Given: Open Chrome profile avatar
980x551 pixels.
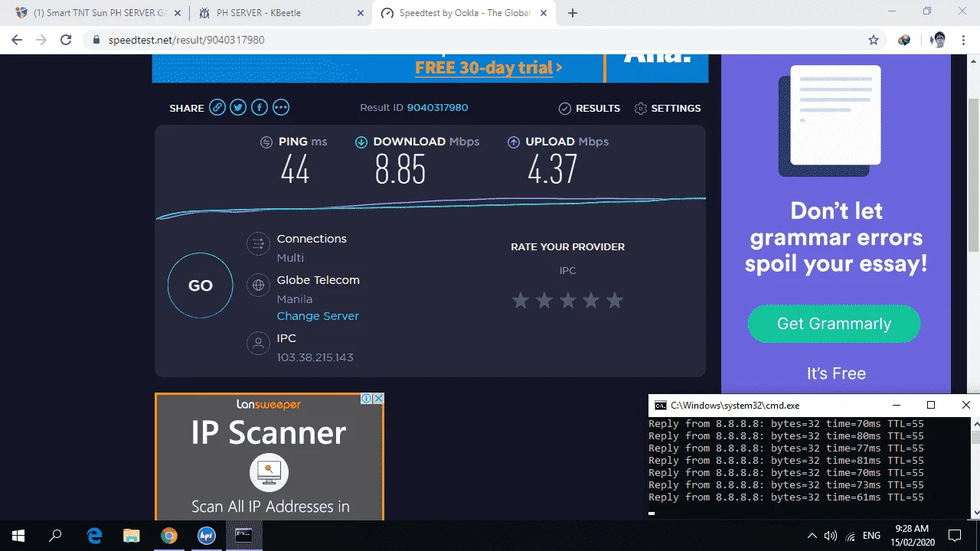Looking at the screenshot, I should tap(938, 40).
